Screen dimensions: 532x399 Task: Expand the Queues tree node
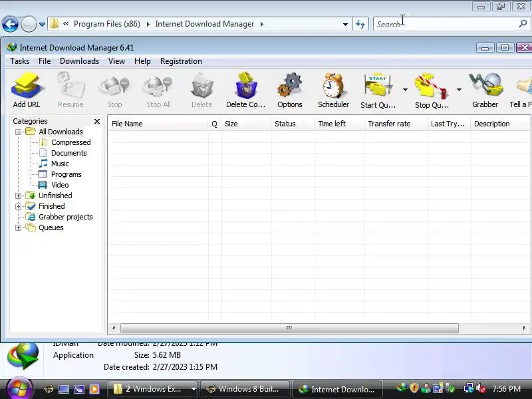19,227
